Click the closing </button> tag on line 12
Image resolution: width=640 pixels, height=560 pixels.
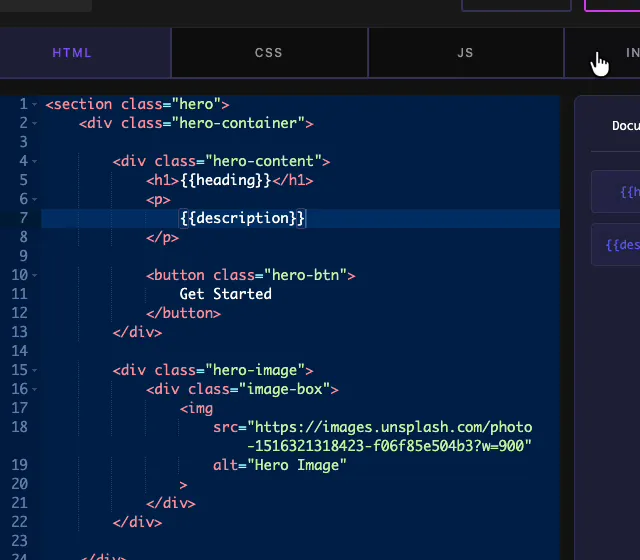click(x=184, y=313)
